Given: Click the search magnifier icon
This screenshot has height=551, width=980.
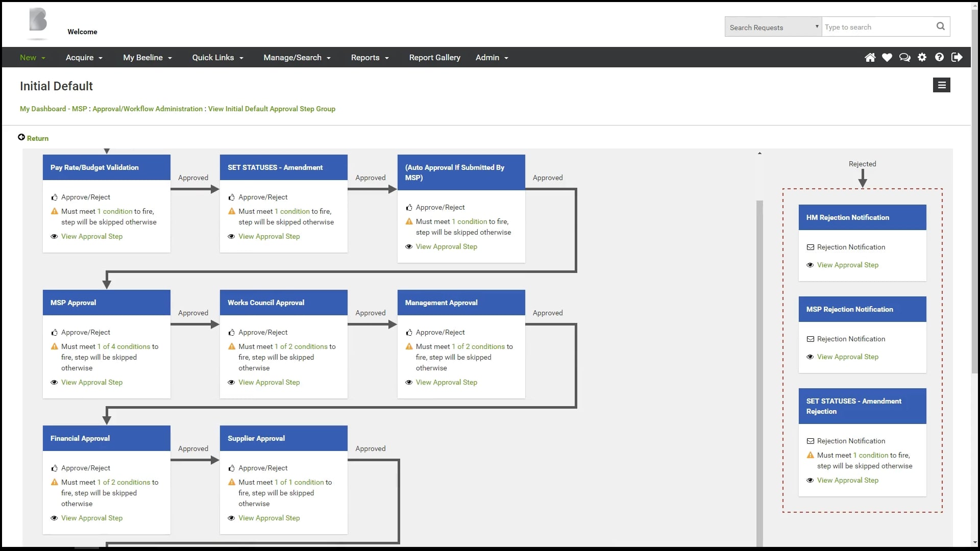Looking at the screenshot, I should 941,26.
